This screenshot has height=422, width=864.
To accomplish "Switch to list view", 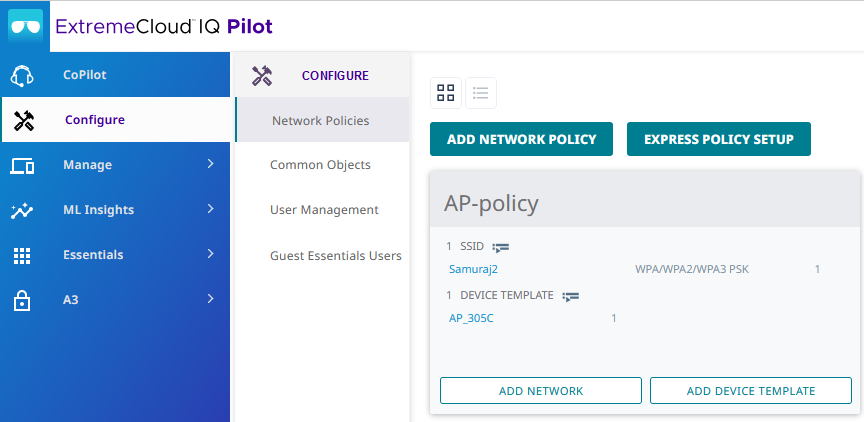I will (x=481, y=93).
